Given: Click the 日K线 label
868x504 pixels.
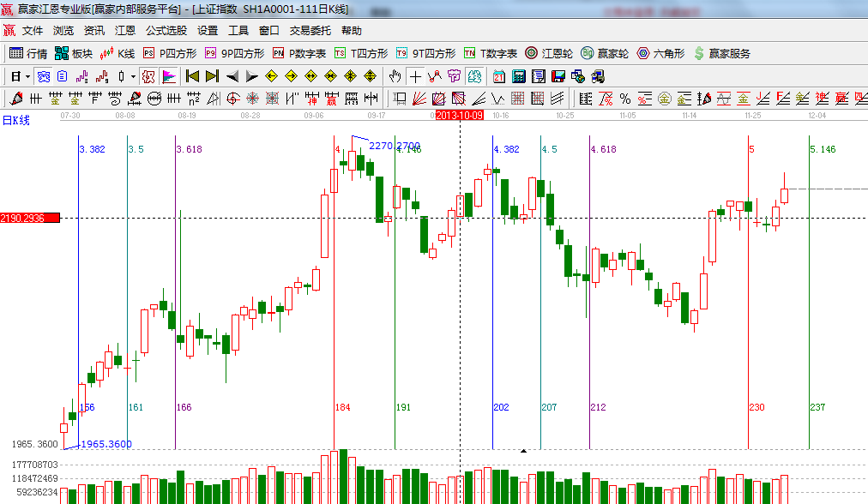Looking at the screenshot, I should pos(15,120).
